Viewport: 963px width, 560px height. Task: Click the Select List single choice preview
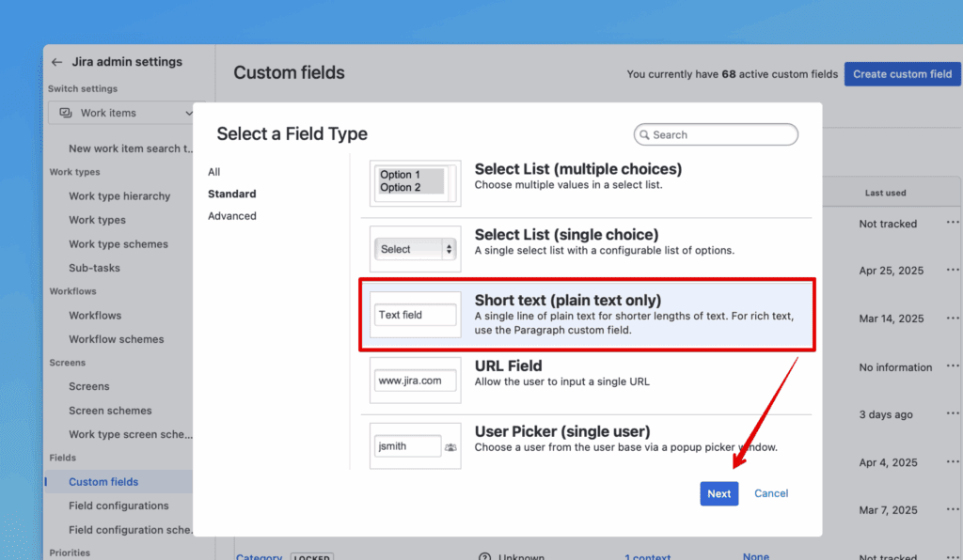(415, 249)
